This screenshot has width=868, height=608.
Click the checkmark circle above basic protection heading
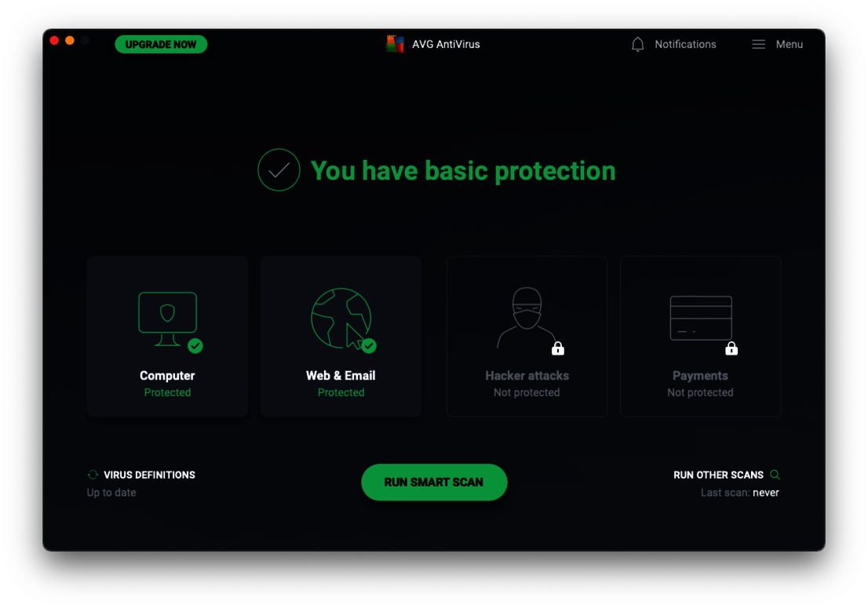pyautogui.click(x=279, y=169)
